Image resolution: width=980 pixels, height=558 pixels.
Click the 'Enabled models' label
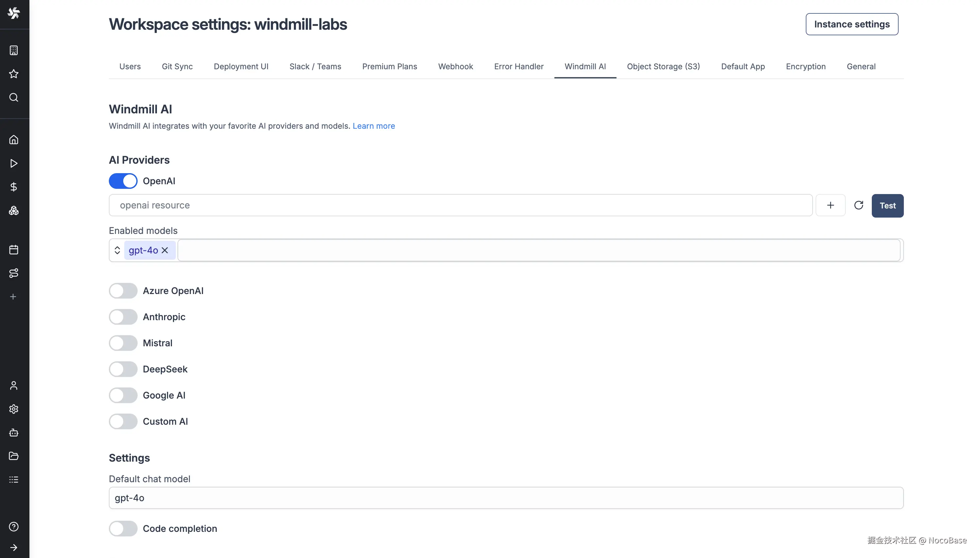[x=143, y=231]
